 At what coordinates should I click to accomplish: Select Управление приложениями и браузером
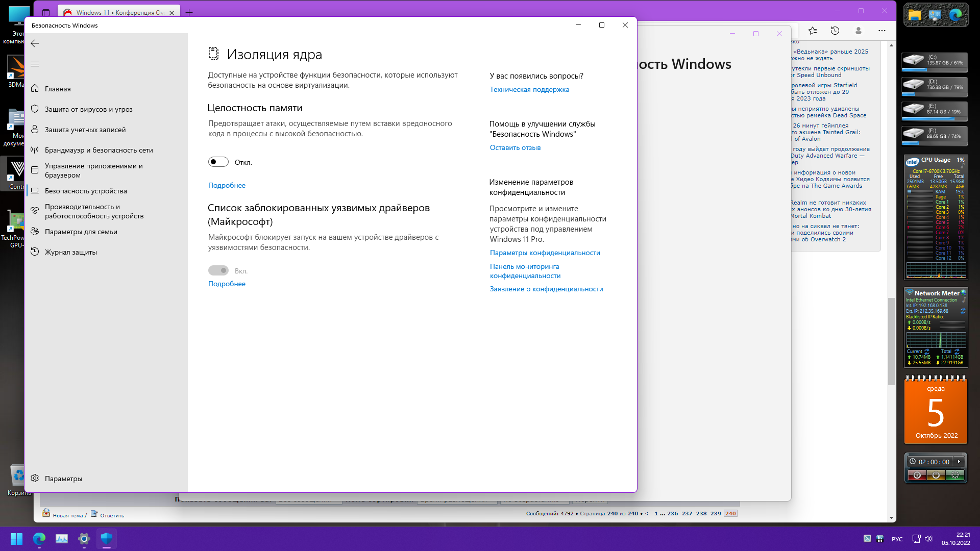coord(93,170)
